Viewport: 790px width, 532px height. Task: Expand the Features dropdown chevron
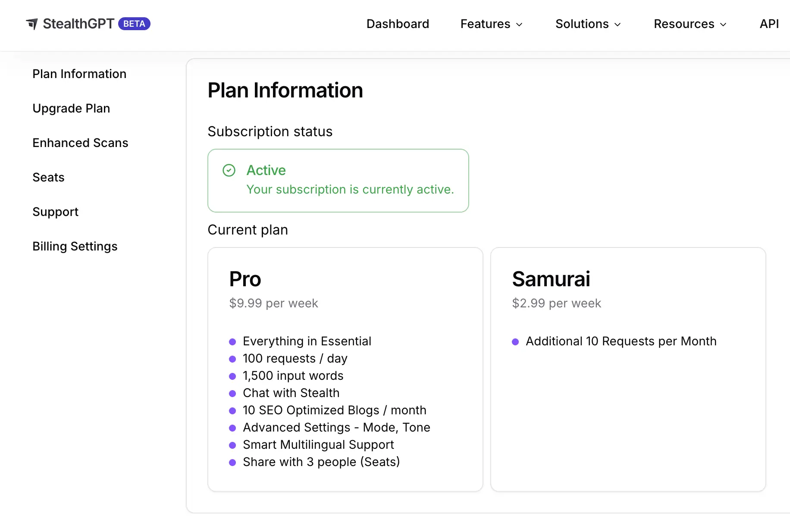pyautogui.click(x=519, y=25)
